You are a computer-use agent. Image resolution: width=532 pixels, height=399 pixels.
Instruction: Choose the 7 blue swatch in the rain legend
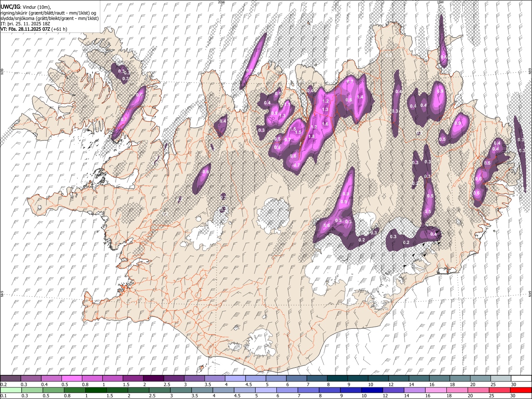308,390
